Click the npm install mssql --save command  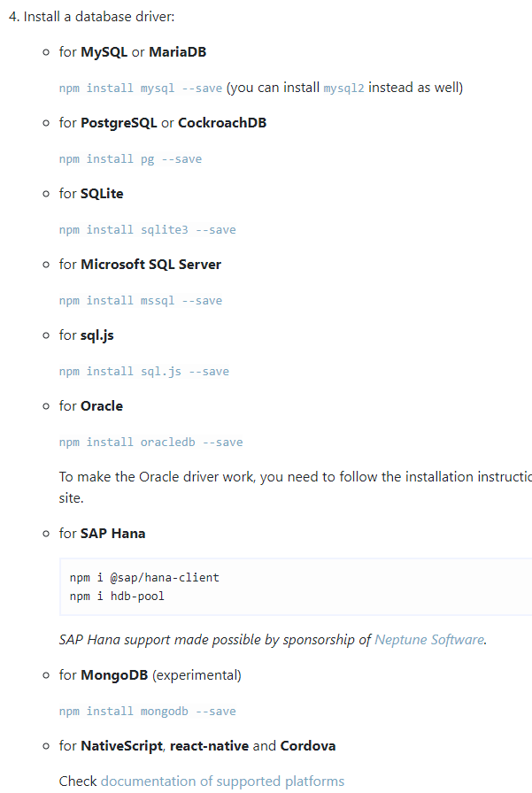tap(141, 300)
